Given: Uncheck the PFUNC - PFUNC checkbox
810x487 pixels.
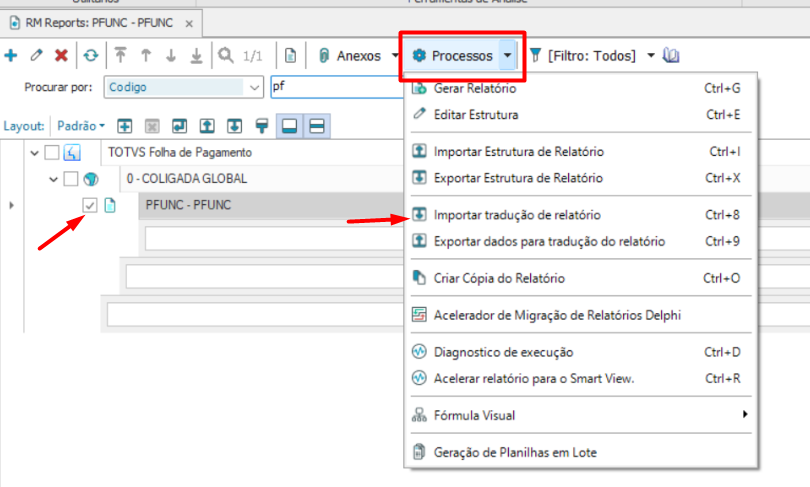Looking at the screenshot, I should pyautogui.click(x=90, y=205).
